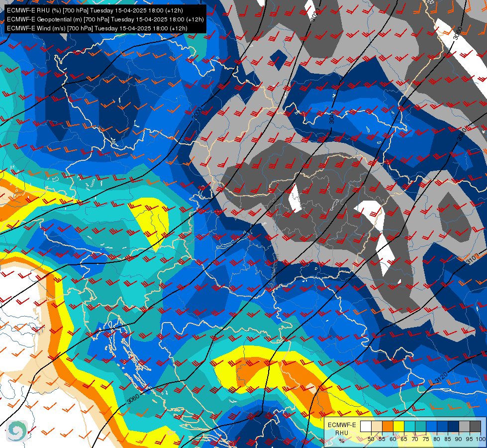Select the ECMWF-E Wind (m/s) header line
The image size is (487, 448).
pyautogui.click(x=97, y=28)
